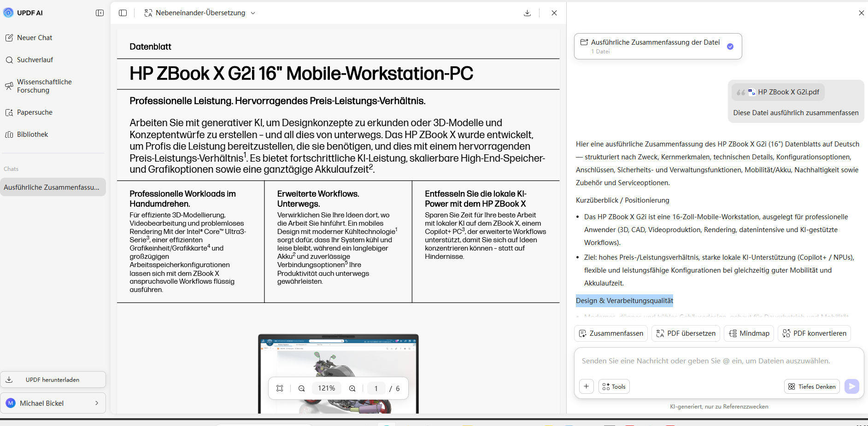Screen dimensions: 868x426
Task: Click highlighted Design & Verarbeitungsqualität heading
Action: click(x=624, y=301)
